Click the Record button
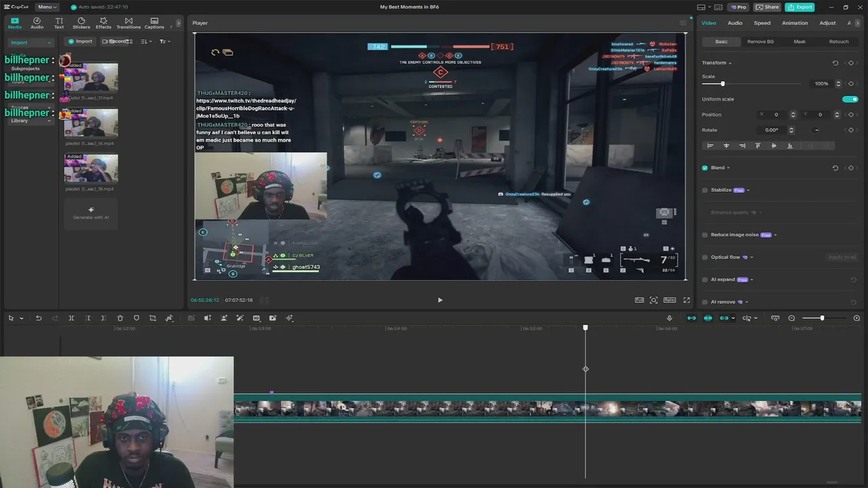 (x=116, y=41)
